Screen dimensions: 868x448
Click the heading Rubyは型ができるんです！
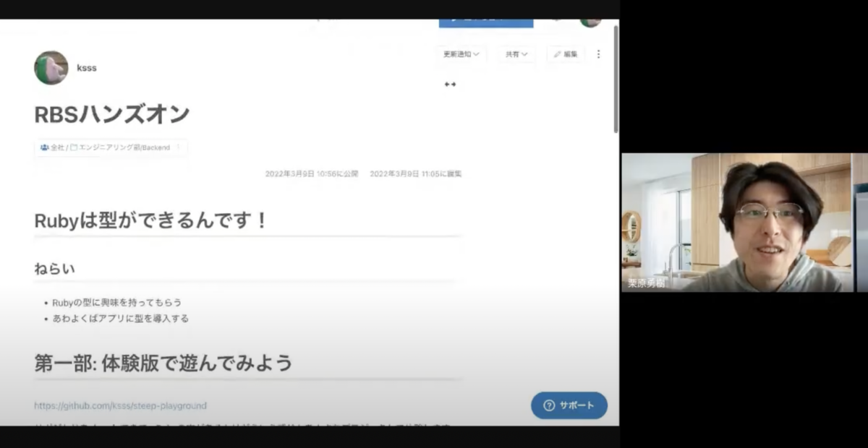click(x=151, y=220)
